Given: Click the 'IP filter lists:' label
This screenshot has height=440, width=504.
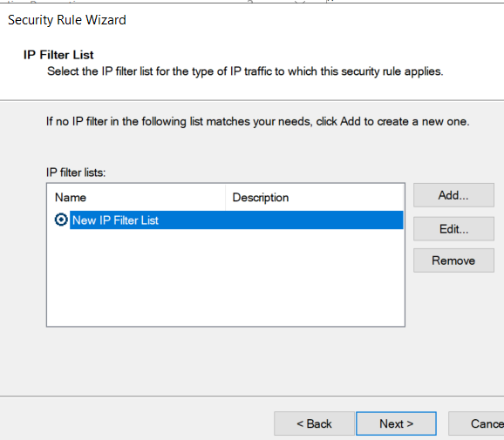Looking at the screenshot, I should [76, 173].
